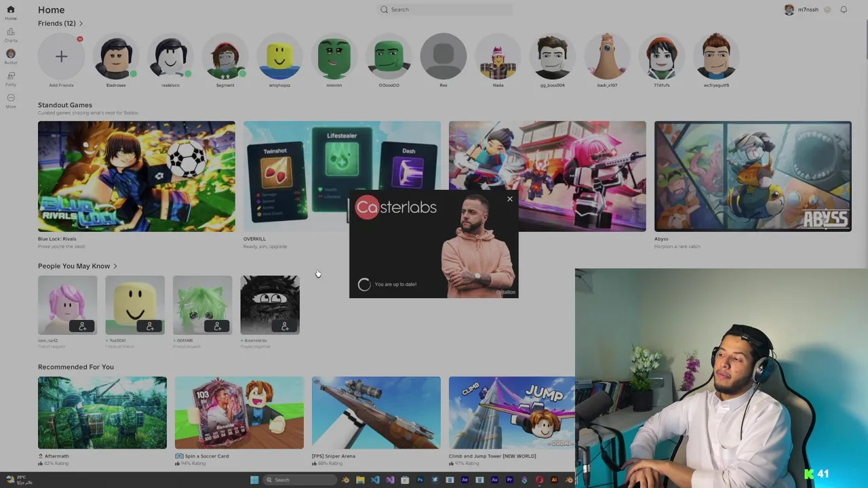Viewport: 868px width, 488px height.
Task: Open Visual Studio Code from taskbar
Action: pyautogui.click(x=375, y=480)
